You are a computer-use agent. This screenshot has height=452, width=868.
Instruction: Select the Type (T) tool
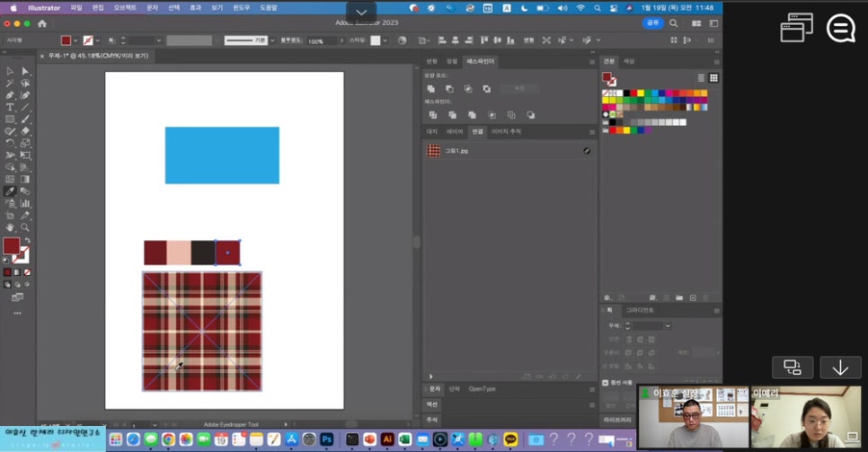coord(10,108)
